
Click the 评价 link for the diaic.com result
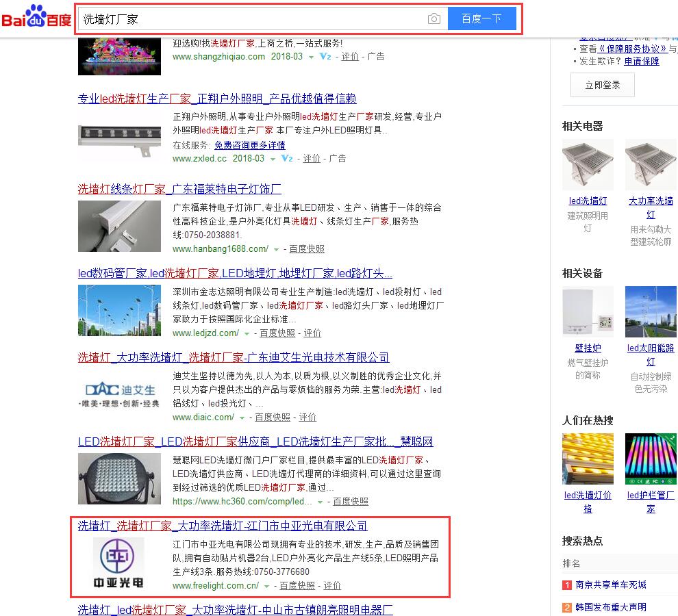point(307,417)
